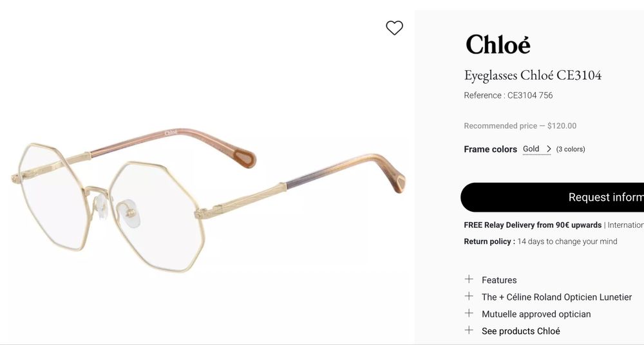Expand Mutuelle approved optician section
Screen dimensions: 644x345
tap(536, 314)
